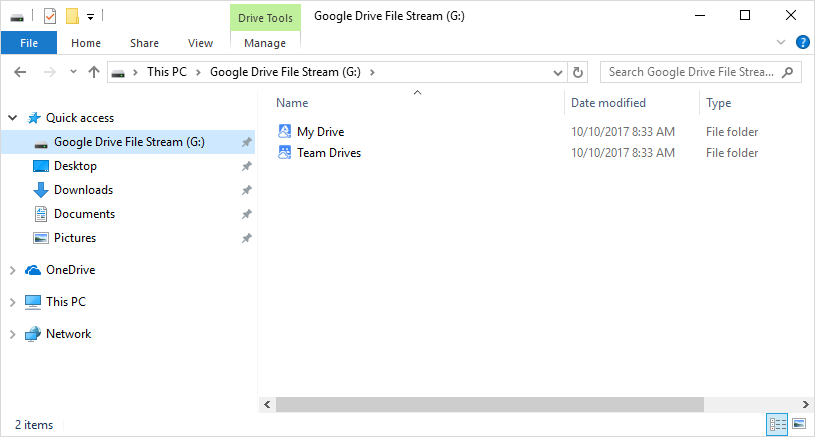The height and width of the screenshot is (437, 815).
Task: Click the horizontal scrollbar in file list
Action: pyautogui.click(x=530, y=404)
